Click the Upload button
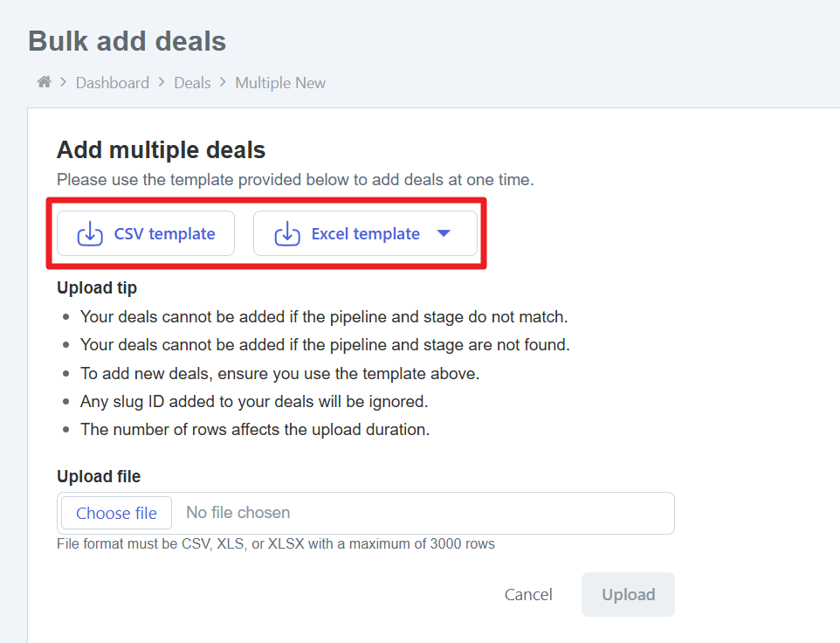The width and height of the screenshot is (840, 643). click(628, 595)
